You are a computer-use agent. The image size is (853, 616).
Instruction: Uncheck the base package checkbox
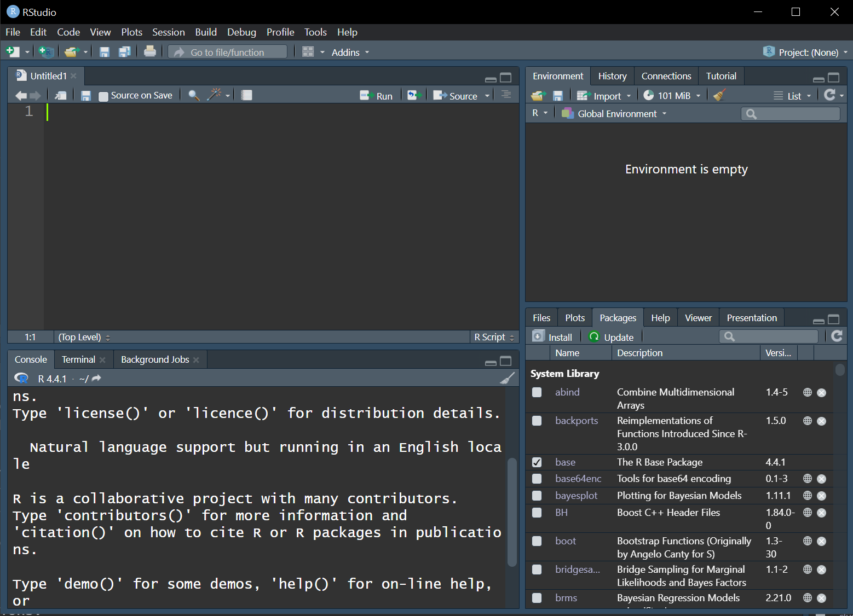tap(537, 462)
